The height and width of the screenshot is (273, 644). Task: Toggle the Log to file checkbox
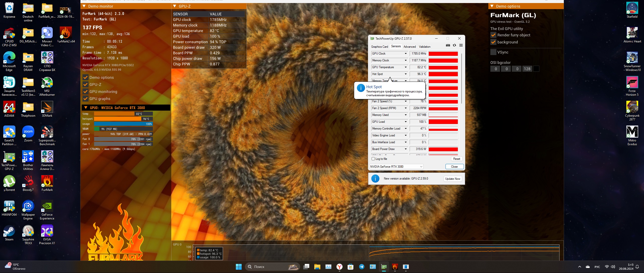(373, 159)
